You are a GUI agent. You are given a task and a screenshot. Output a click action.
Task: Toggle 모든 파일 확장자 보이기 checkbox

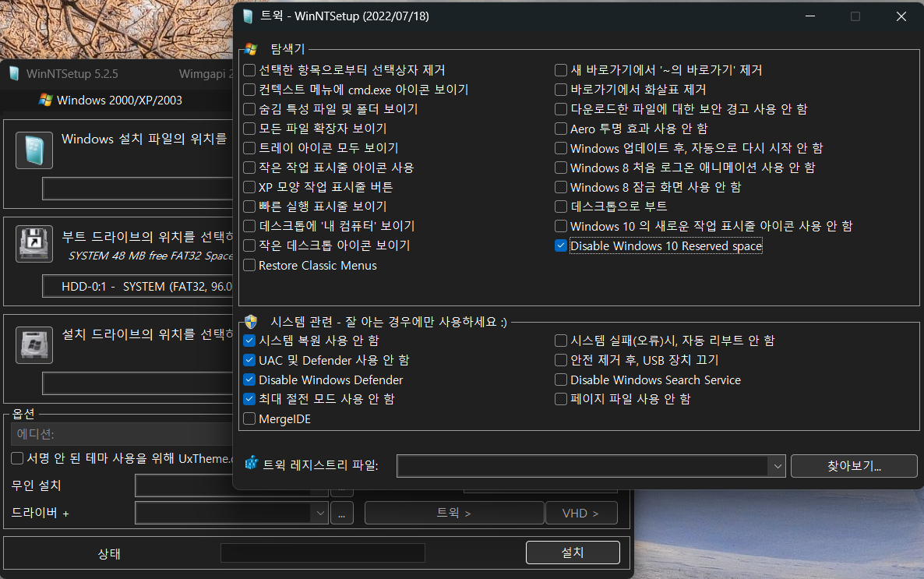point(249,129)
